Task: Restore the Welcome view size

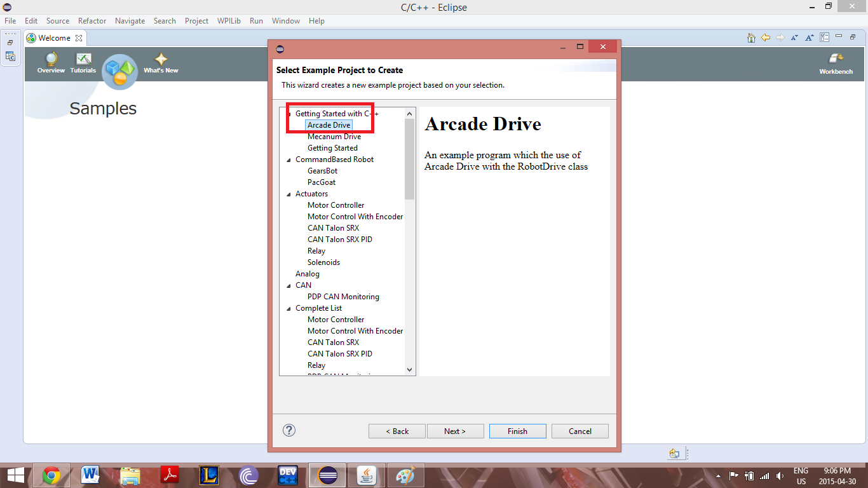Action: coord(852,36)
